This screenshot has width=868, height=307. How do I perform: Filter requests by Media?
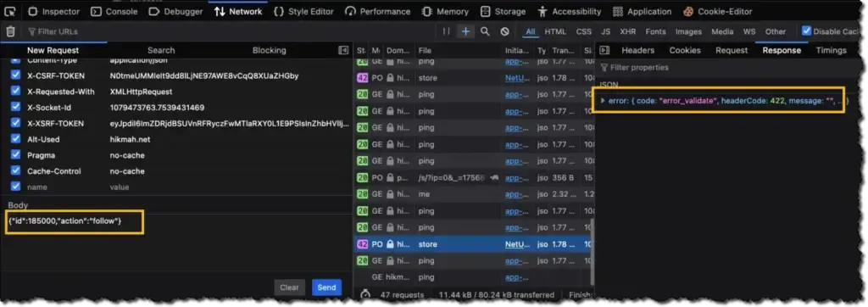pyautogui.click(x=722, y=31)
